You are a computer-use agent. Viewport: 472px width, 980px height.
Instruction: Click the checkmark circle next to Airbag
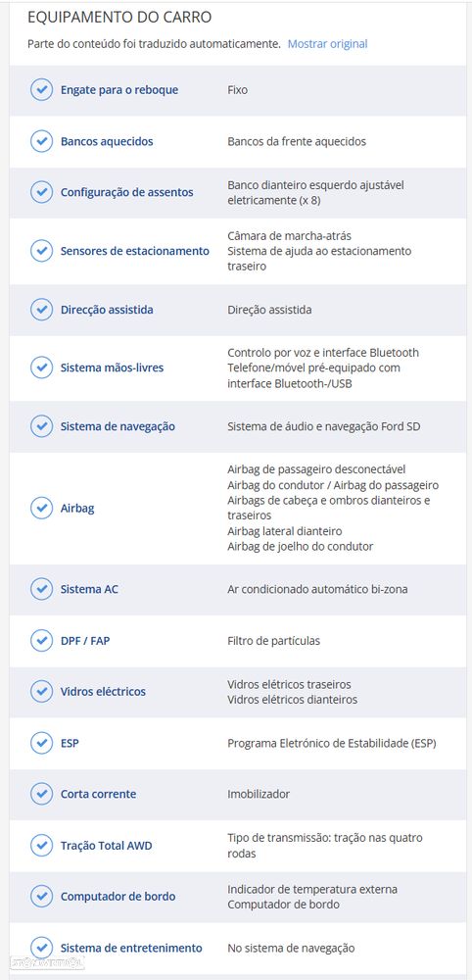(41, 508)
